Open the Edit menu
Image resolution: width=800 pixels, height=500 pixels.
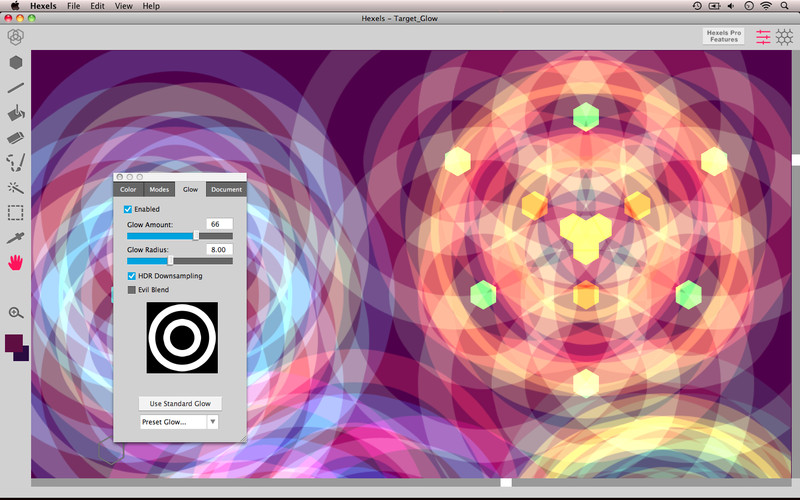(97, 6)
